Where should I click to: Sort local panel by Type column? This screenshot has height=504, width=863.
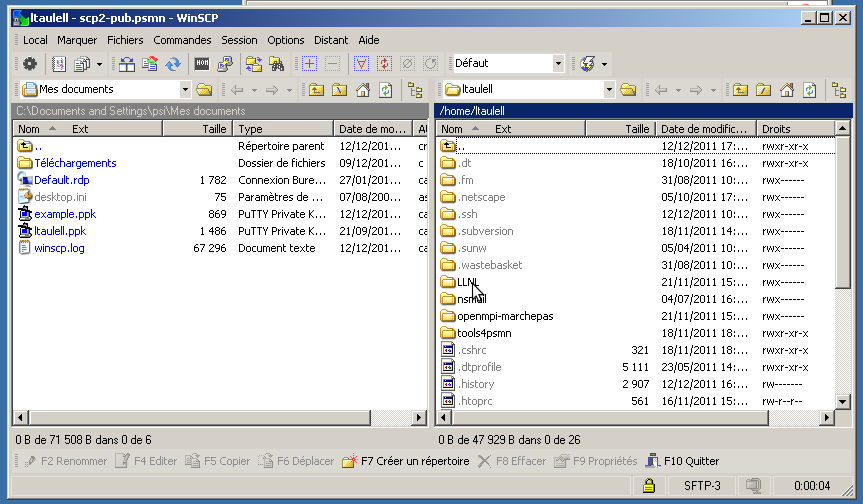(x=283, y=129)
